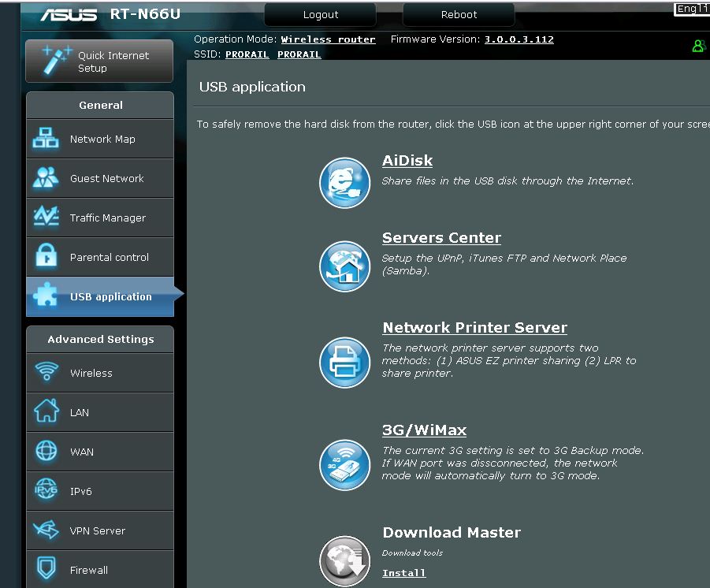Click the Reboot button

[459, 14]
